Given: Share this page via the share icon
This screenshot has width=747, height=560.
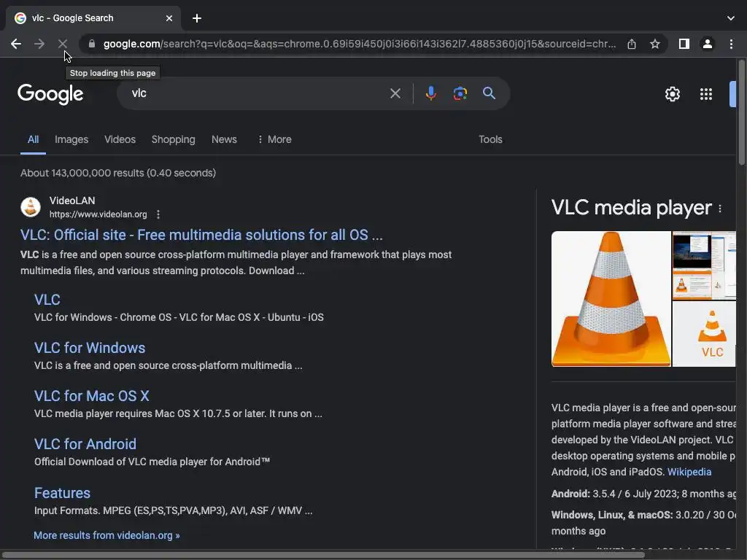Looking at the screenshot, I should [x=632, y=44].
